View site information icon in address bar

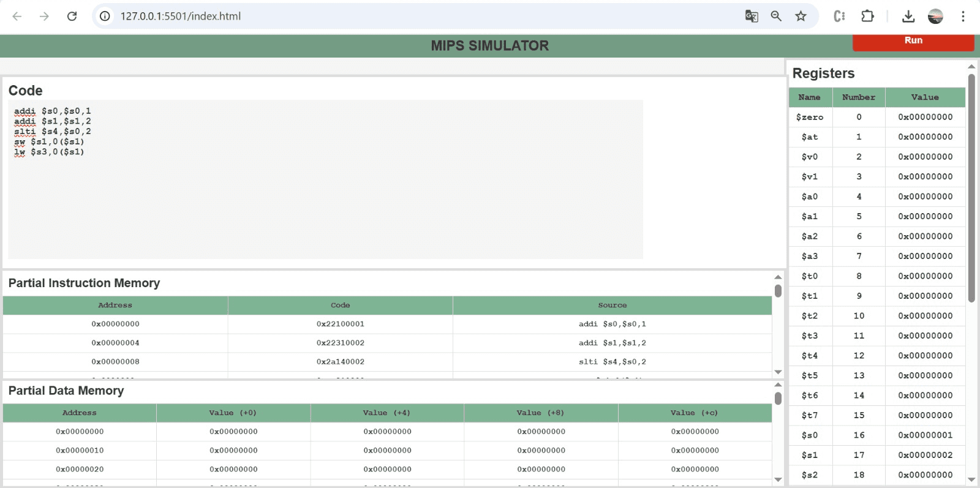pos(105,17)
